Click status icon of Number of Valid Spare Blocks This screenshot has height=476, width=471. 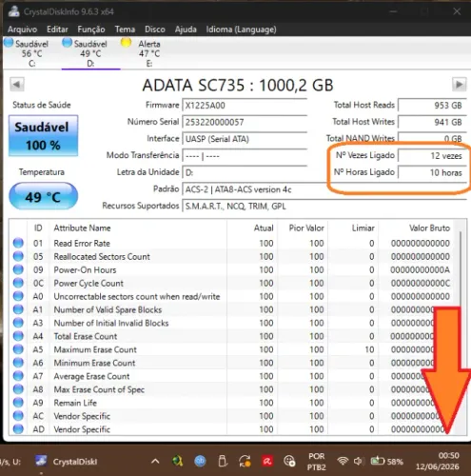tap(18, 309)
